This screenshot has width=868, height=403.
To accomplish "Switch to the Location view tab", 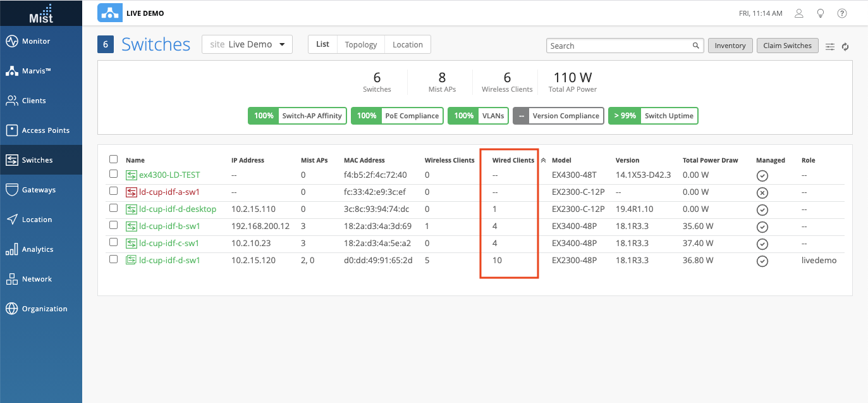I will (407, 44).
